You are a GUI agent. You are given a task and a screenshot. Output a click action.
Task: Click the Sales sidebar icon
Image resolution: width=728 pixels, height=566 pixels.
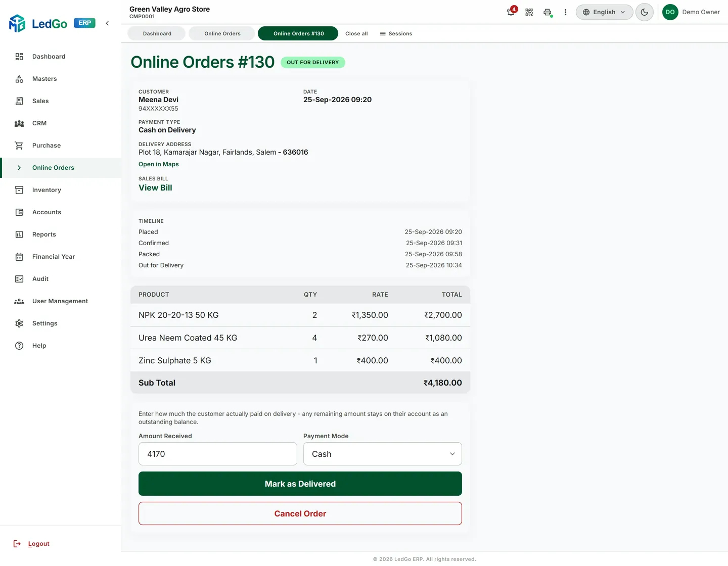[19, 101]
